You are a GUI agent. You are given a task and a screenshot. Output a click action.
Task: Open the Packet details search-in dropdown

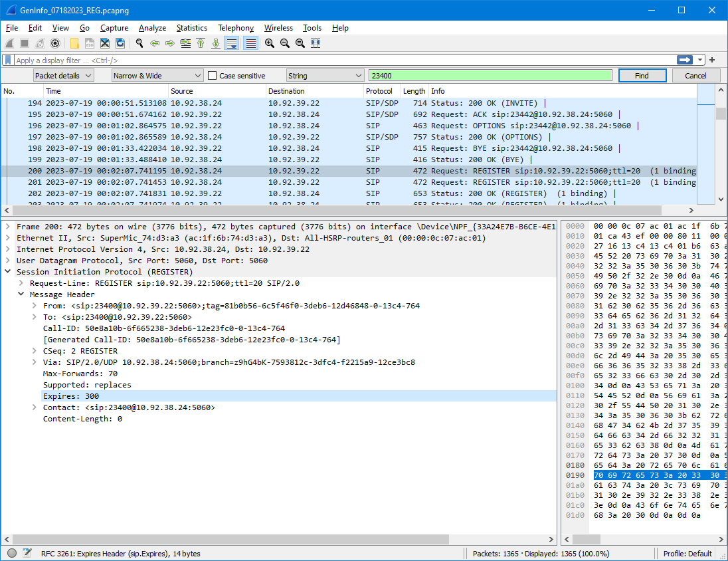coord(64,76)
